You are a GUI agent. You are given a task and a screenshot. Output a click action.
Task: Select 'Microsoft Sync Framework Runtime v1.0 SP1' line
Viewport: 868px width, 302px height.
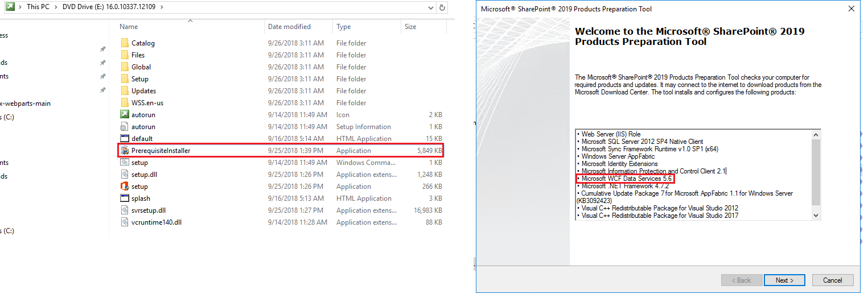coord(647,149)
